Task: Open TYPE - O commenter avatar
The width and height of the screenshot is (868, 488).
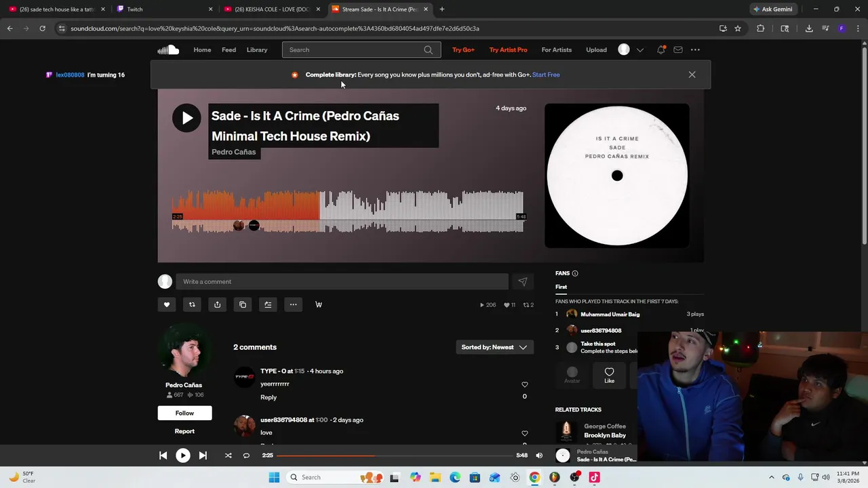Action: [244, 377]
